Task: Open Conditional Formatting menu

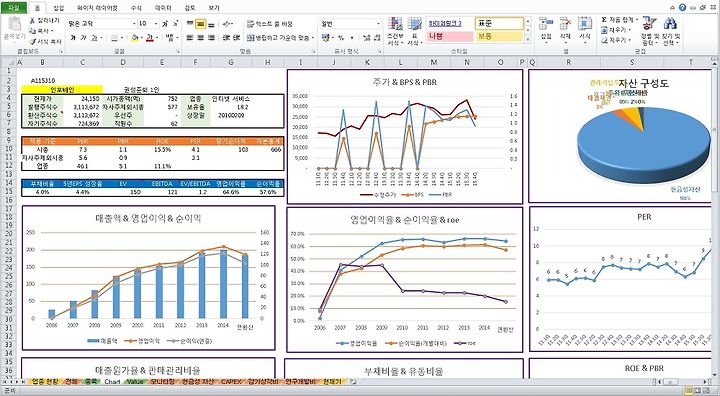Action: pos(395,32)
